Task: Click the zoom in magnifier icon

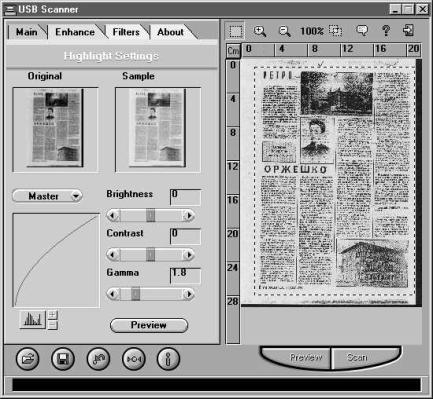Action: point(260,31)
